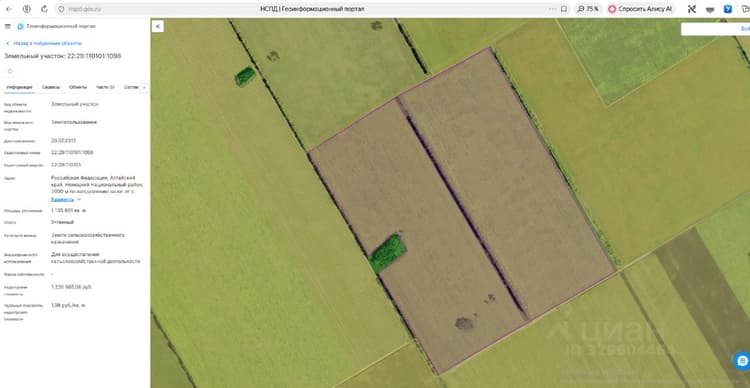Click the permitted use text Для осуществления сельскохозяйственной деятельности

tap(96, 258)
